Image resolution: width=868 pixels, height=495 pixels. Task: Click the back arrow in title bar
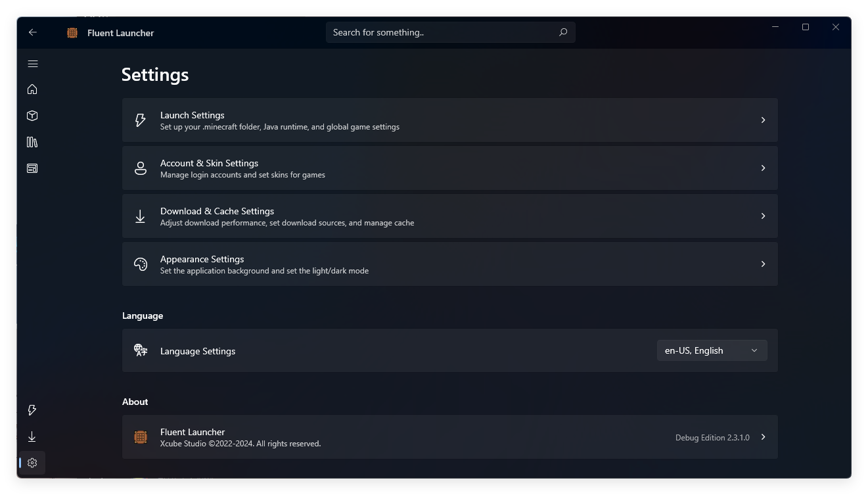click(33, 32)
